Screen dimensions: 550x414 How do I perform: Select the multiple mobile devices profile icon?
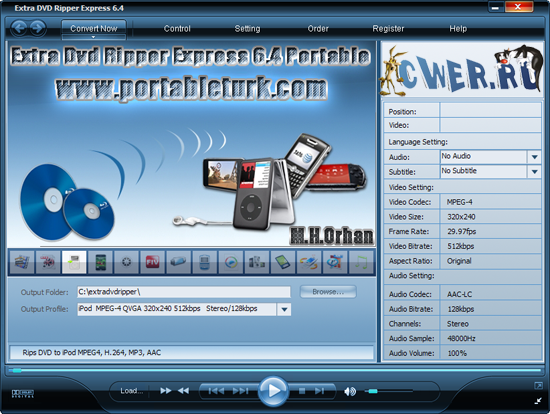[x=257, y=262]
